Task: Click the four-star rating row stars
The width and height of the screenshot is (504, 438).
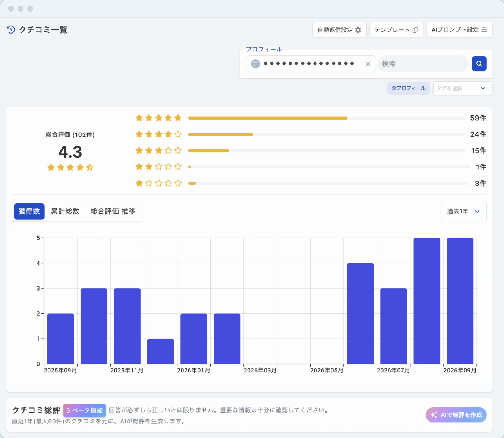Action: pyautogui.click(x=158, y=134)
